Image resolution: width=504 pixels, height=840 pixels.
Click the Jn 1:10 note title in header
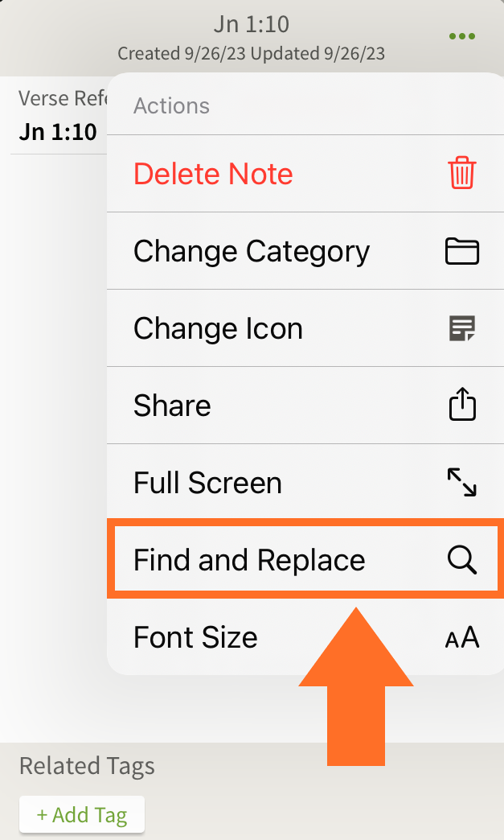coord(251,24)
